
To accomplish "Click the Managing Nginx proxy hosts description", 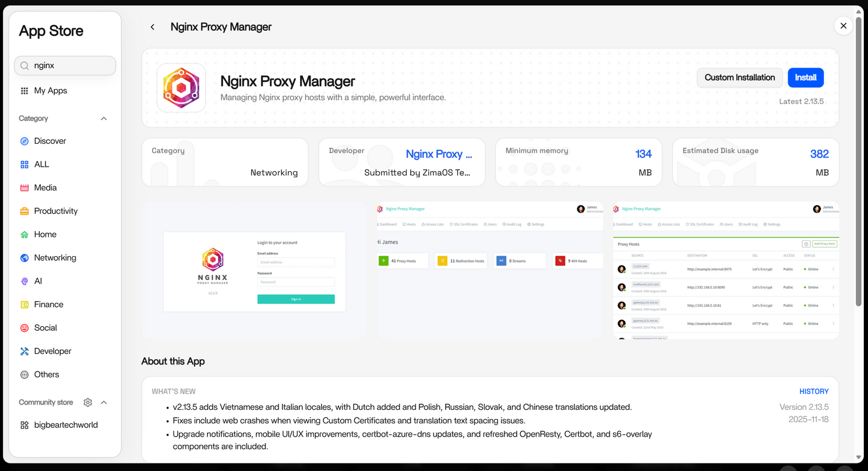I will pos(333,97).
